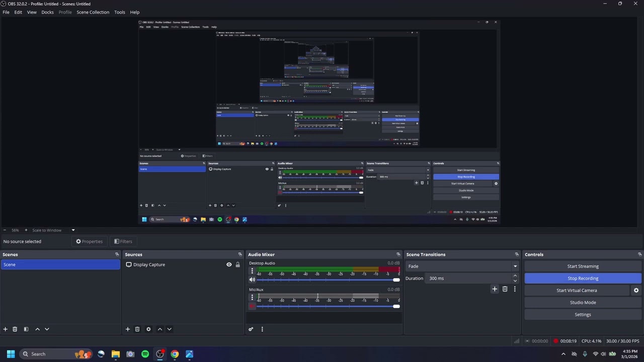This screenshot has width=644, height=362.
Task: Show hidden system tray icons chevron
Action: click(x=563, y=354)
